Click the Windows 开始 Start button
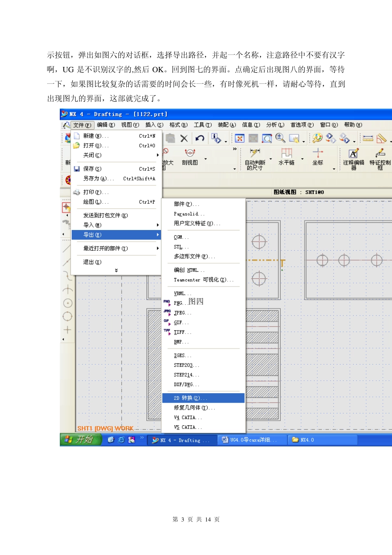Screen dimensions: 392x555 coord(80,440)
